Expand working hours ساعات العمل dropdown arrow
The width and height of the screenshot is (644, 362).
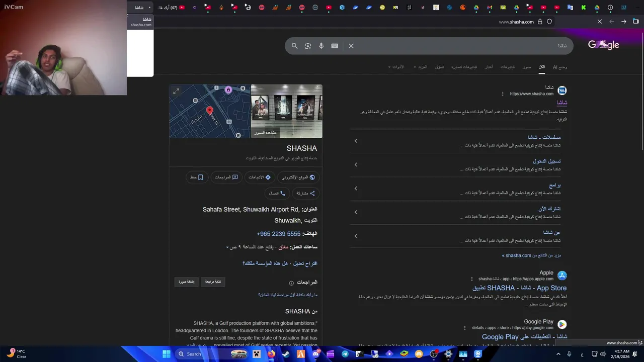click(x=227, y=247)
